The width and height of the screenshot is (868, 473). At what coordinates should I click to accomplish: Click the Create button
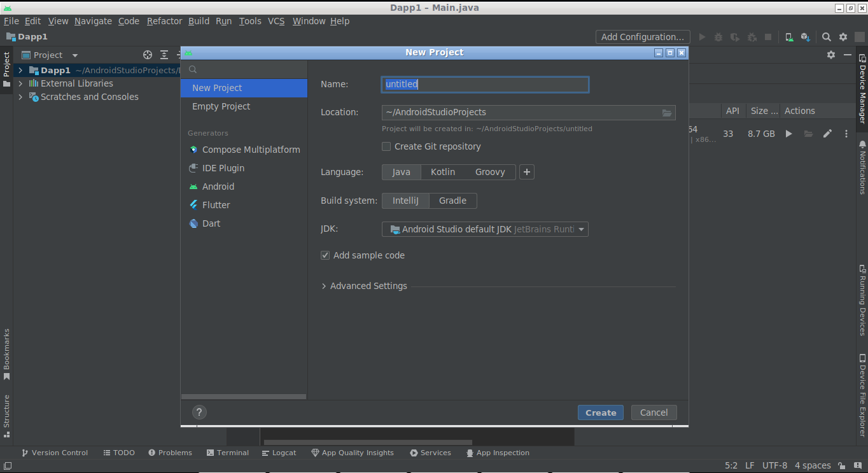click(601, 413)
